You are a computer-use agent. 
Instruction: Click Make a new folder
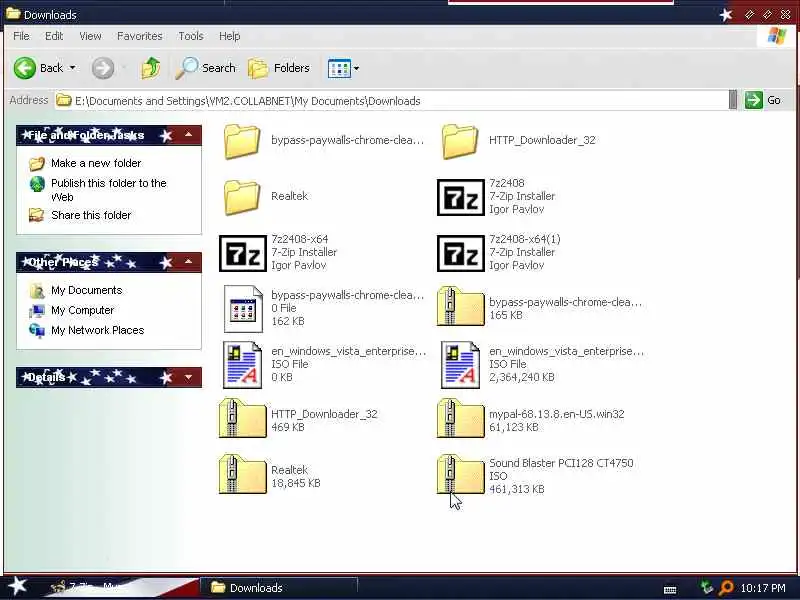pos(96,163)
